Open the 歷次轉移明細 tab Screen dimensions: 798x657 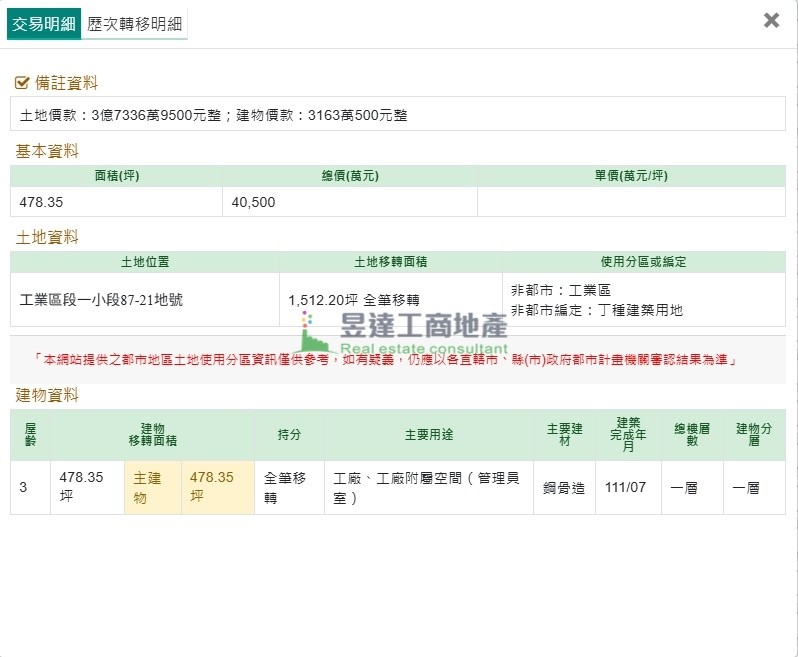tap(135, 24)
